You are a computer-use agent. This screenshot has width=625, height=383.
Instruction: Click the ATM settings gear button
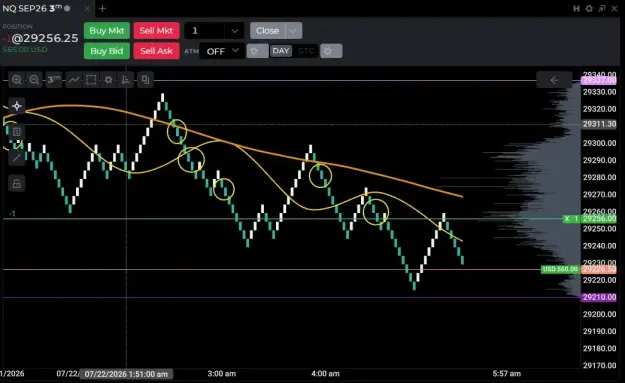(257, 51)
